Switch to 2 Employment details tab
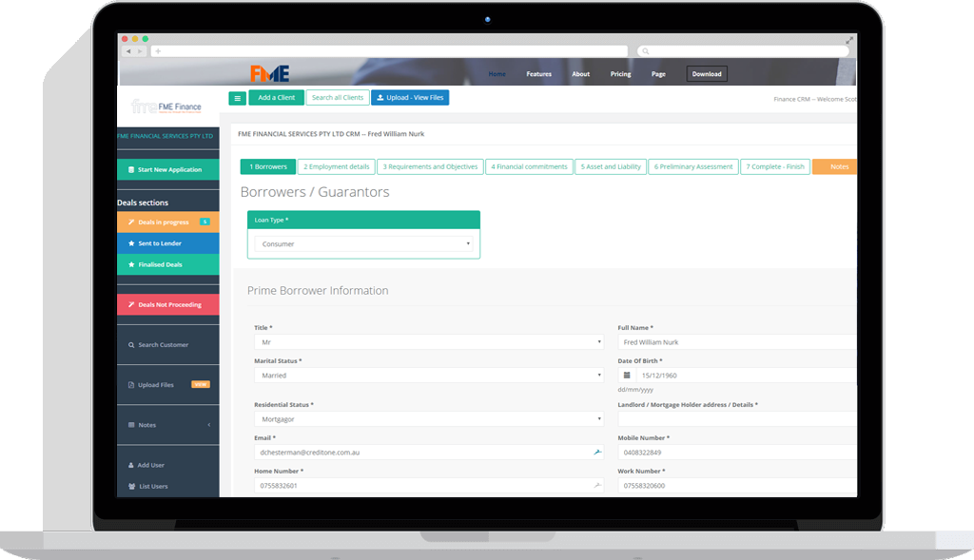Viewport: 974px width, 560px height. [336, 167]
